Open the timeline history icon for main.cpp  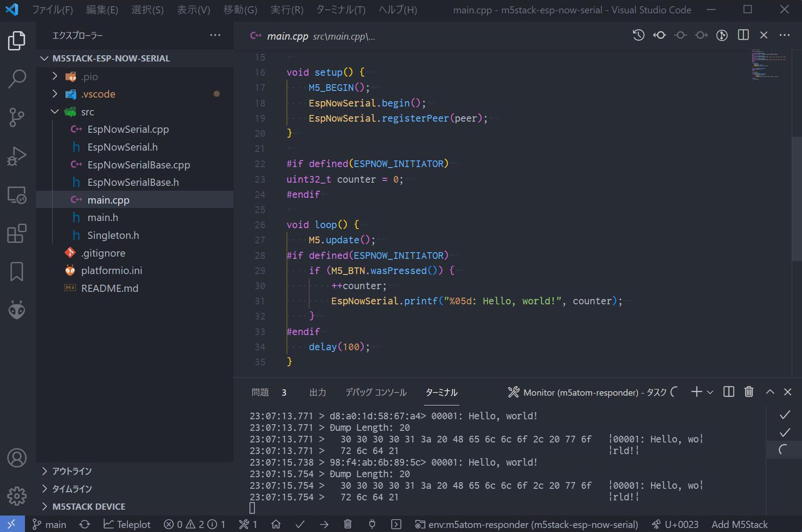click(638, 35)
